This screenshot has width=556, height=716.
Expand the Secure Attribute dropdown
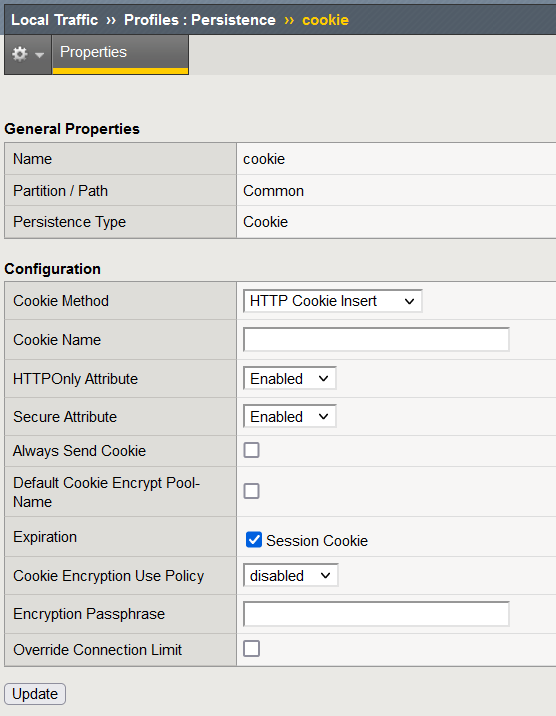[289, 416]
